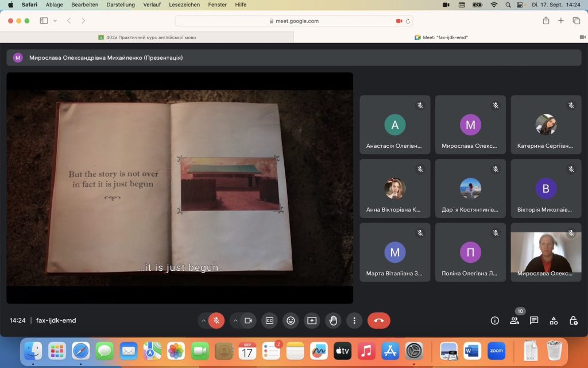Toggle the camera on or off

[x=248, y=320]
